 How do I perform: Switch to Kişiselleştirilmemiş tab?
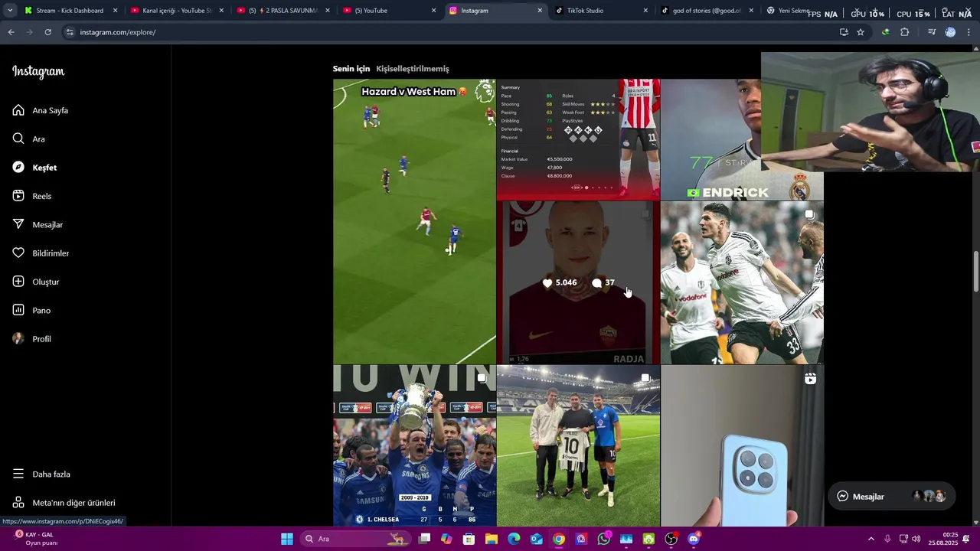click(x=413, y=69)
